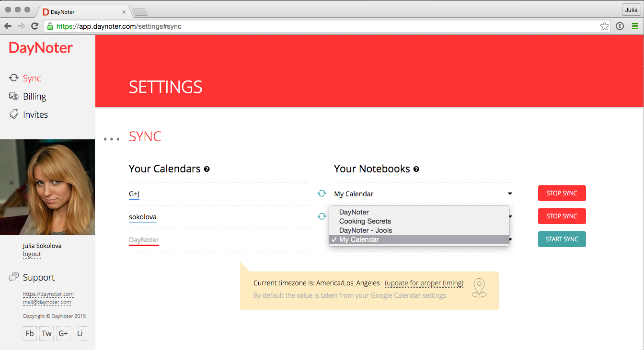Open the Billing section

34,96
